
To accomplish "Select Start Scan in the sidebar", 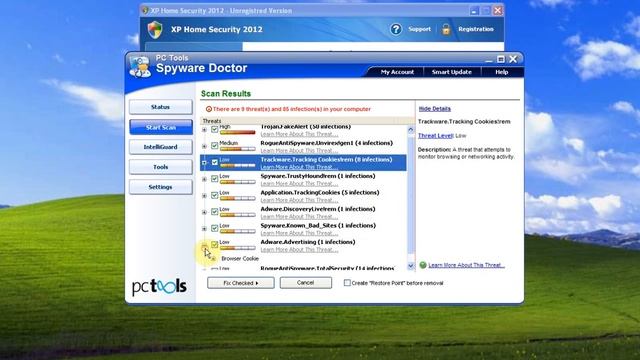I will [161, 127].
